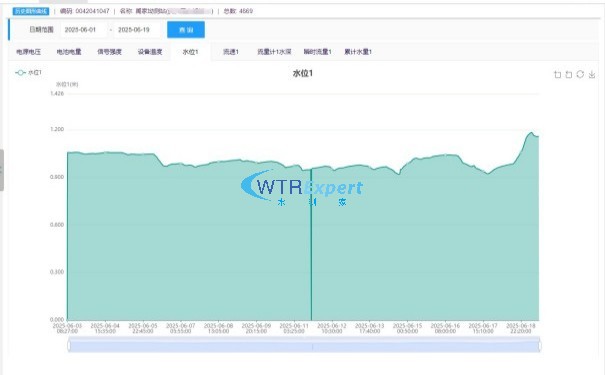Image resolution: width=605 pixels, height=375 pixels.
Task: Activate the chart area zoom tool
Action: [558, 74]
